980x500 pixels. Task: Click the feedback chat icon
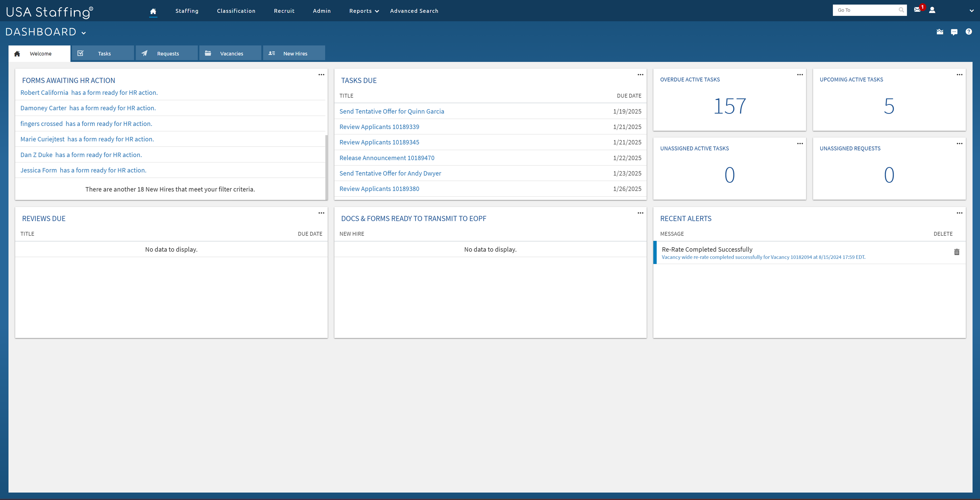coord(954,32)
